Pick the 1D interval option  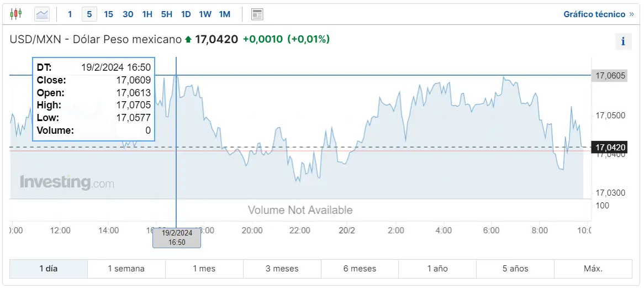pyautogui.click(x=186, y=14)
